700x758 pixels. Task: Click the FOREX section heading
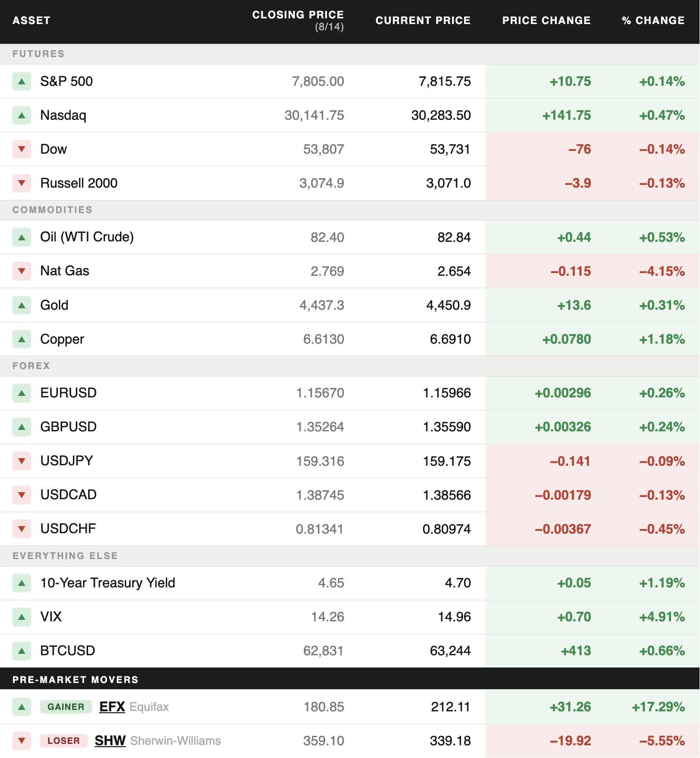(x=31, y=366)
